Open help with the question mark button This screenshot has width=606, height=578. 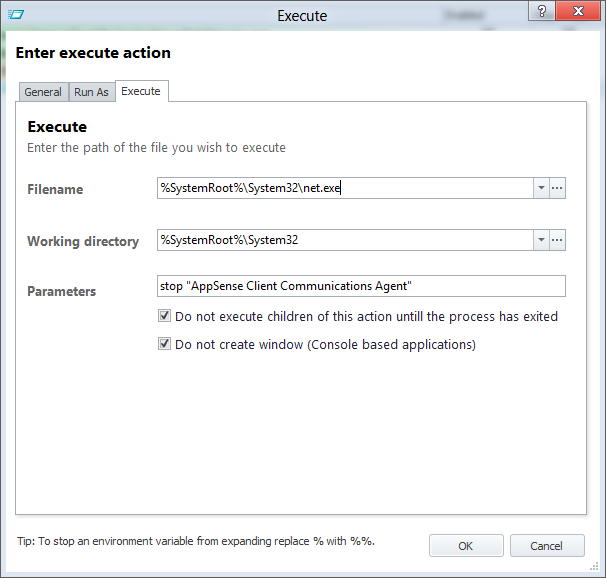click(542, 11)
